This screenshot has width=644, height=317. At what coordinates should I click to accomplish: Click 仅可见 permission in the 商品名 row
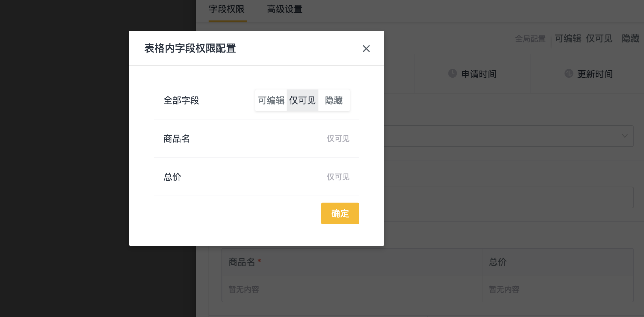pos(338,139)
